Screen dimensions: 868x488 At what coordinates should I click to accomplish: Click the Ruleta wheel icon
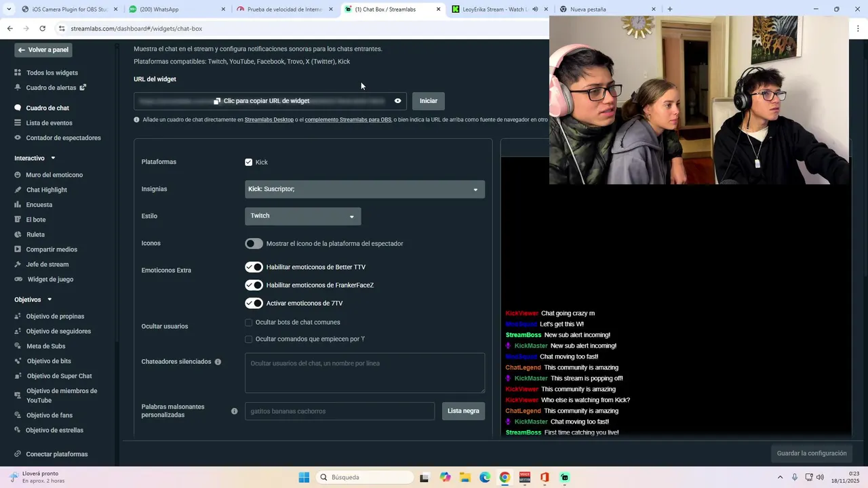coord(18,235)
